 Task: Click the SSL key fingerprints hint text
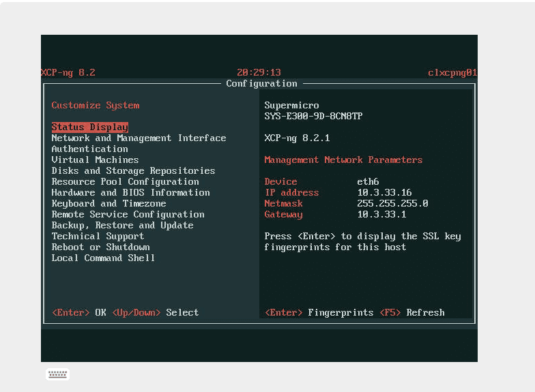click(x=363, y=241)
